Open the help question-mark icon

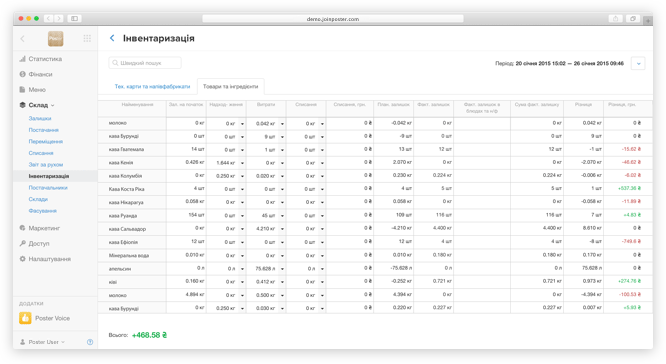90,342
